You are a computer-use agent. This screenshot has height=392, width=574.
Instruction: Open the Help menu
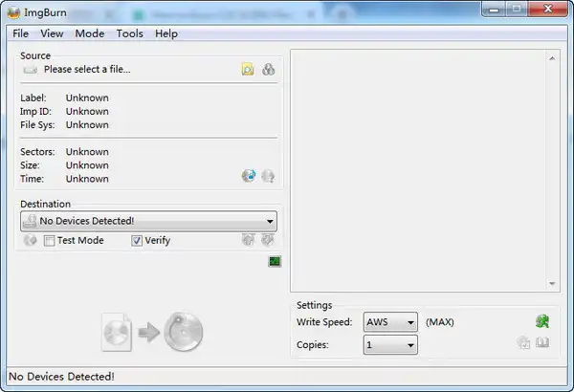(x=166, y=33)
